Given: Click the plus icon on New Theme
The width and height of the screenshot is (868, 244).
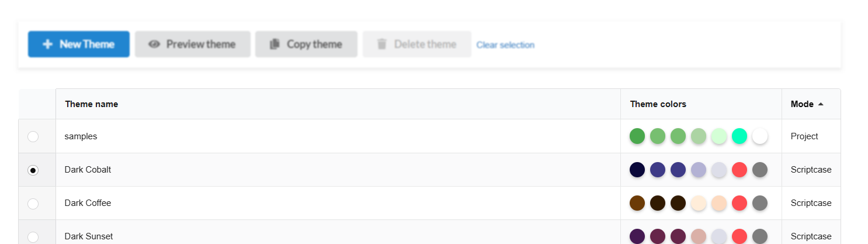Looking at the screenshot, I should (48, 44).
